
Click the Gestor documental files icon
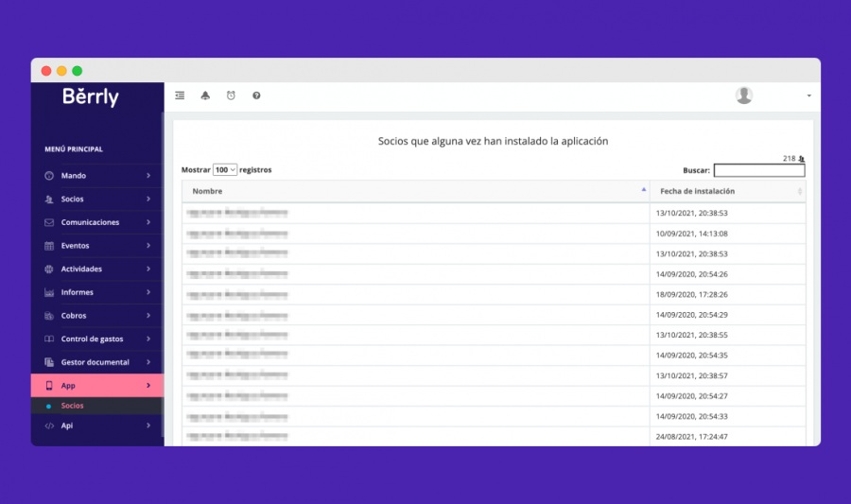49,362
